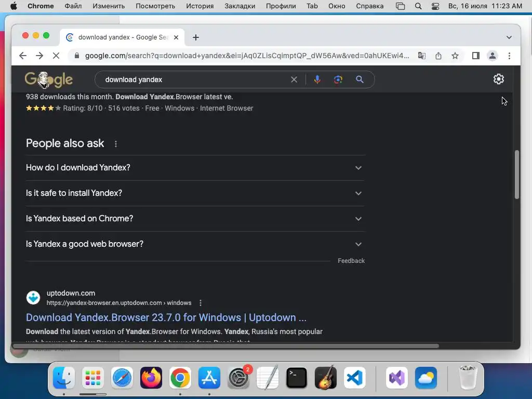The width and height of the screenshot is (532, 399).
Task: Stop loading the page
Action: point(56,56)
